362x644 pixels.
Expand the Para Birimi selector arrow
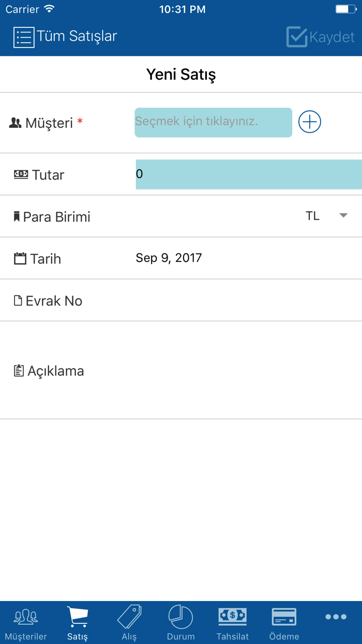[x=342, y=217]
